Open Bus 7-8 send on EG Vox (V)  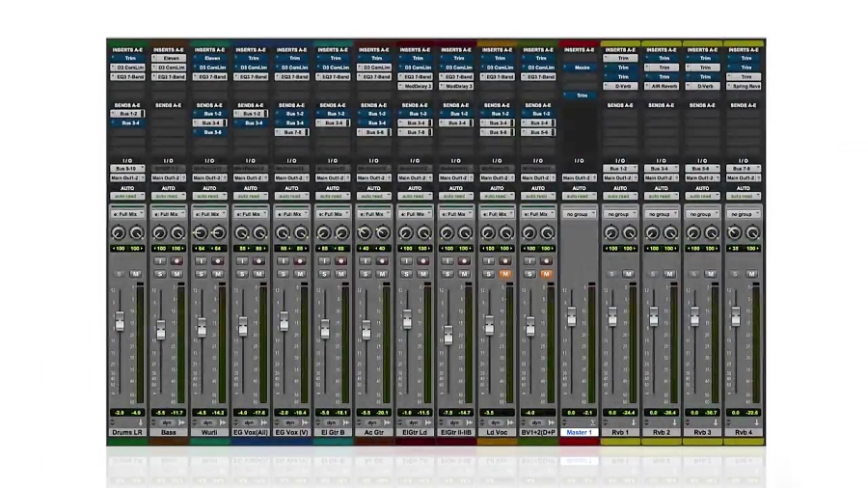click(291, 132)
